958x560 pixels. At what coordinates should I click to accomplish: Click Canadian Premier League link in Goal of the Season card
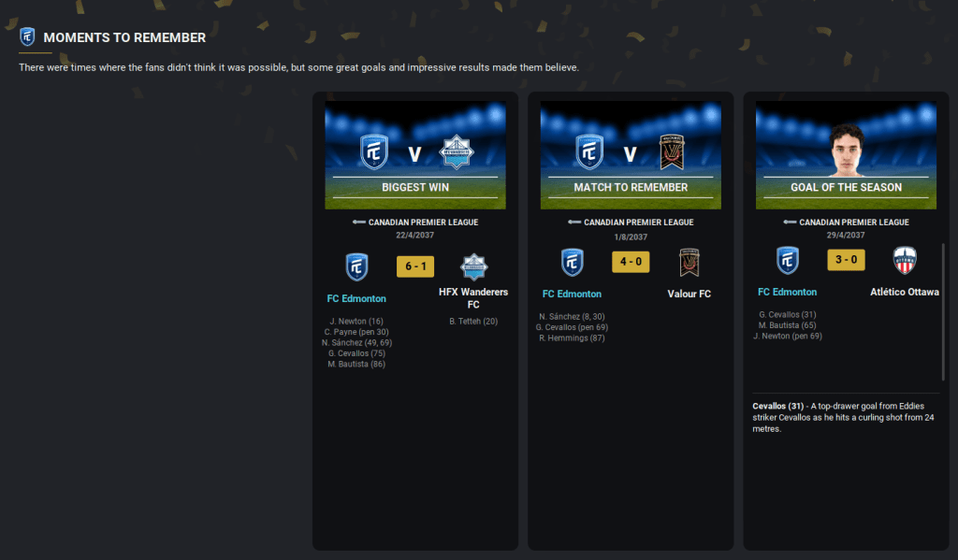(x=853, y=223)
